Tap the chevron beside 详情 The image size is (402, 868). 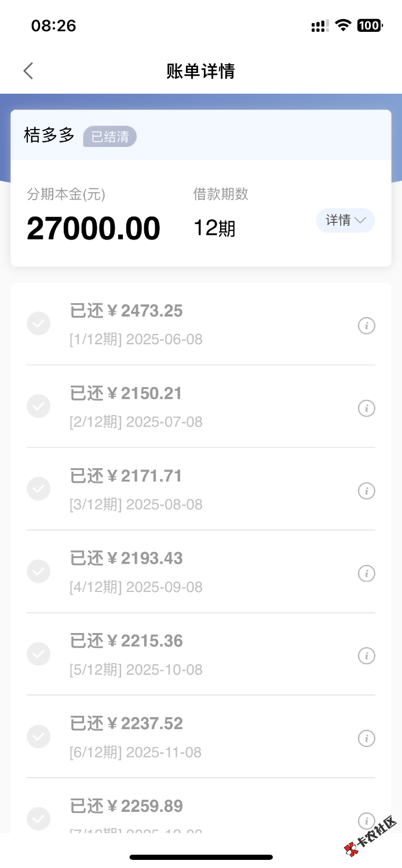pyautogui.click(x=360, y=220)
